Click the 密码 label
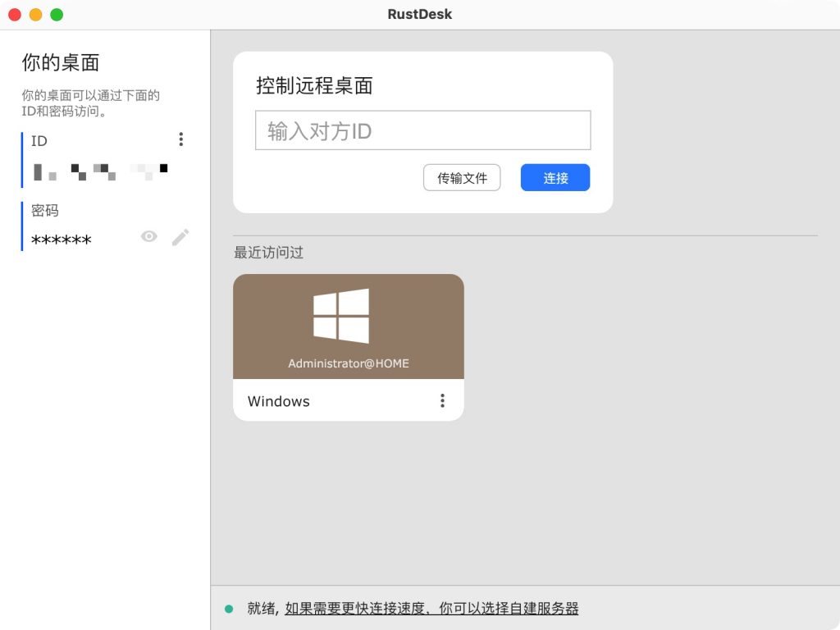The width and height of the screenshot is (840, 630). [45, 210]
